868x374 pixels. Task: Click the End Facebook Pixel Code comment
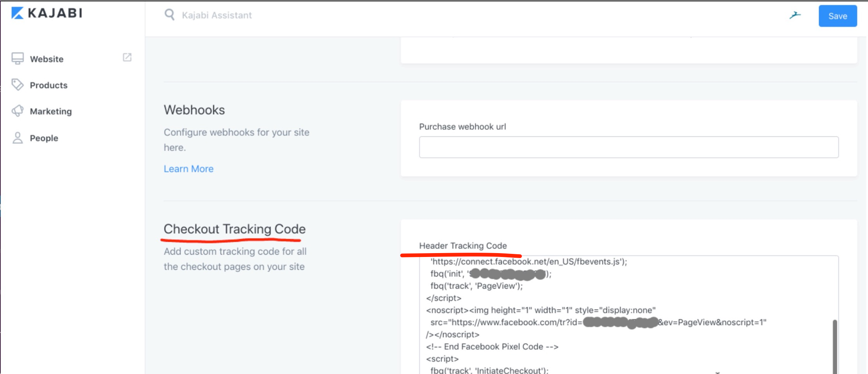[x=492, y=346]
